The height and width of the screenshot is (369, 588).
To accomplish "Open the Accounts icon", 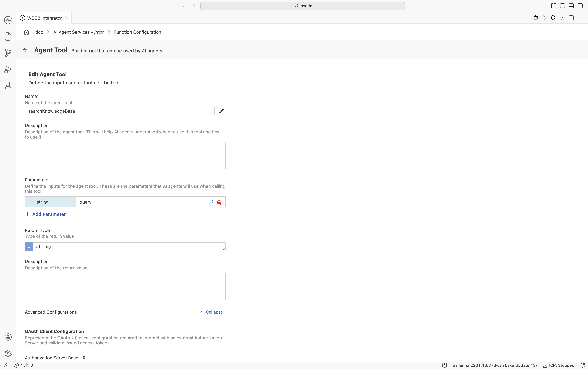I will coord(8,337).
